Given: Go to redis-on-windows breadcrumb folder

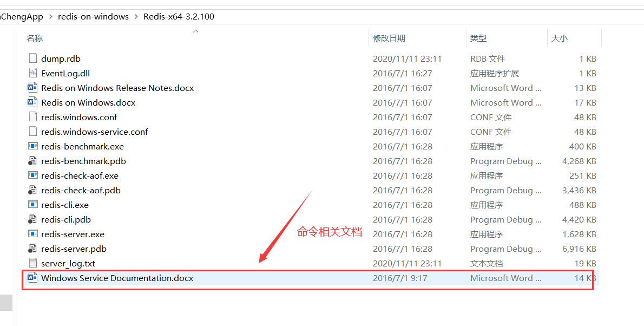Looking at the screenshot, I should pyautogui.click(x=93, y=17).
